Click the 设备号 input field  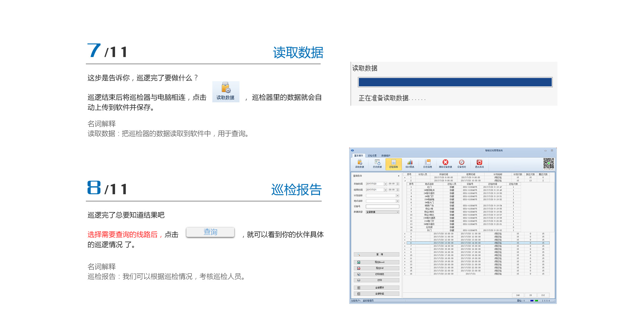(382, 206)
